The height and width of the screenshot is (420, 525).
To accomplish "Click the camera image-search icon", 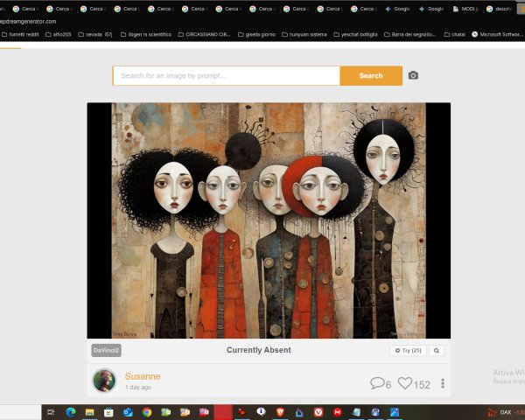I will pyautogui.click(x=413, y=75).
